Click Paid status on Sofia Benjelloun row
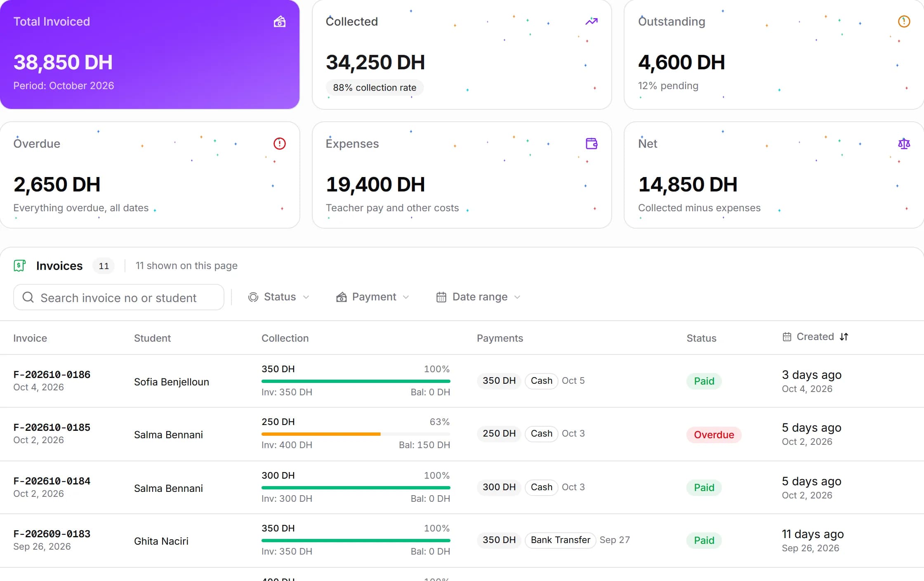The width and height of the screenshot is (924, 581). pos(704,381)
